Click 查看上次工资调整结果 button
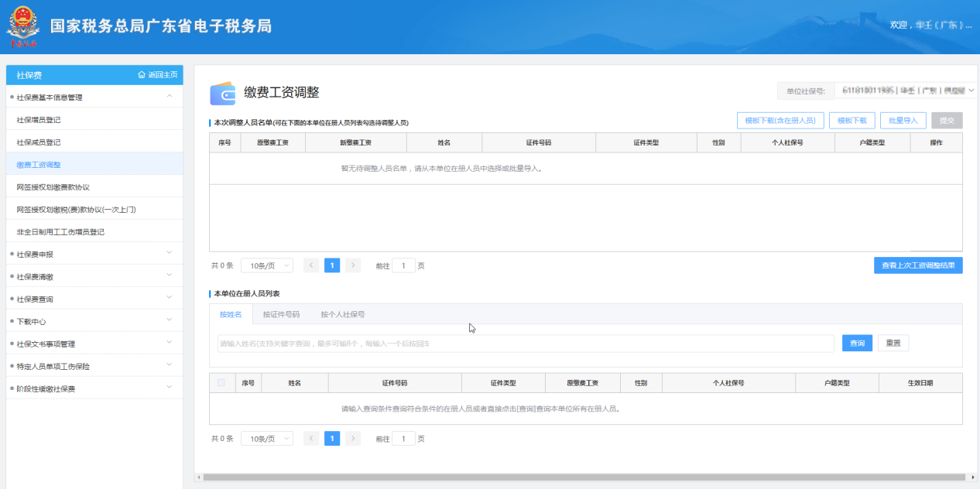980x489 pixels. click(x=918, y=265)
